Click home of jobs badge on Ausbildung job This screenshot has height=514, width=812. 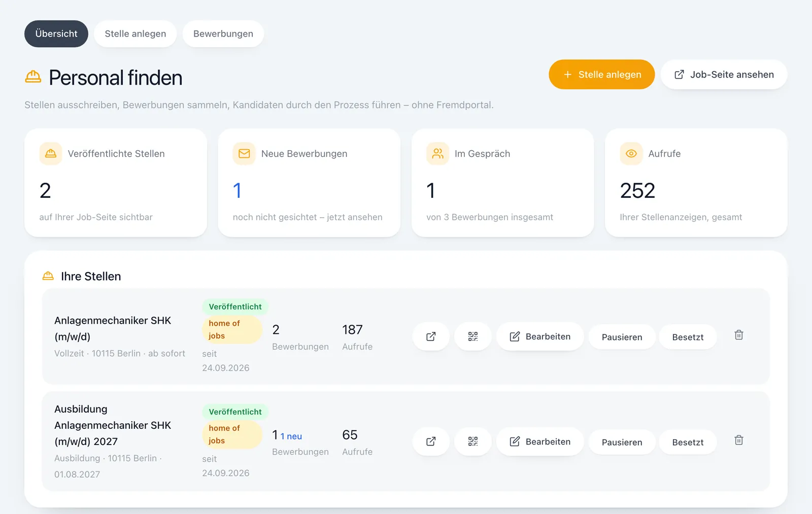click(232, 434)
